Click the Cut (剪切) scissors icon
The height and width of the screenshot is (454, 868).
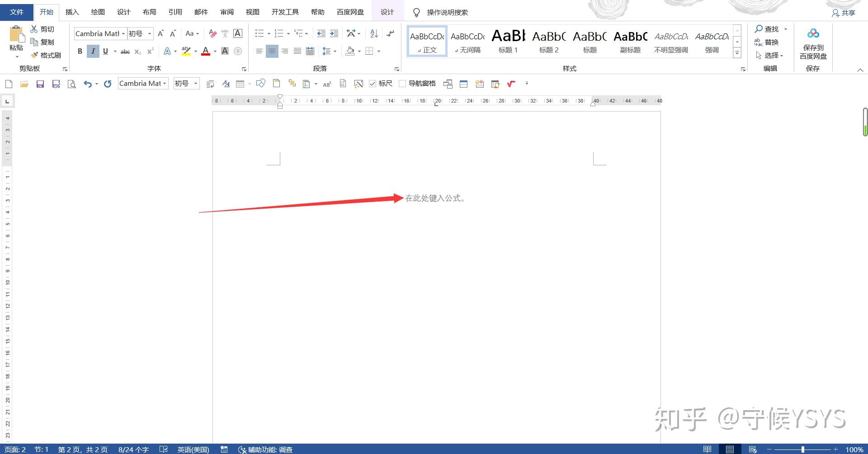coord(34,29)
